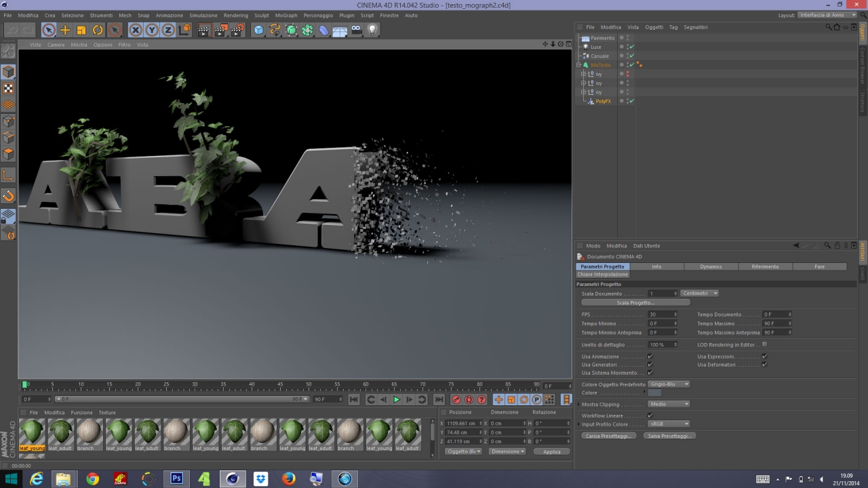Toggle the Workflow Lineare checkbox
Image resolution: width=868 pixels, height=488 pixels.
click(650, 415)
